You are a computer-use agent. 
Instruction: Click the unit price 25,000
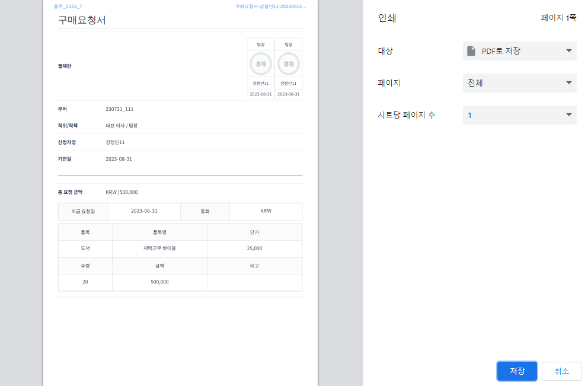[x=255, y=248]
